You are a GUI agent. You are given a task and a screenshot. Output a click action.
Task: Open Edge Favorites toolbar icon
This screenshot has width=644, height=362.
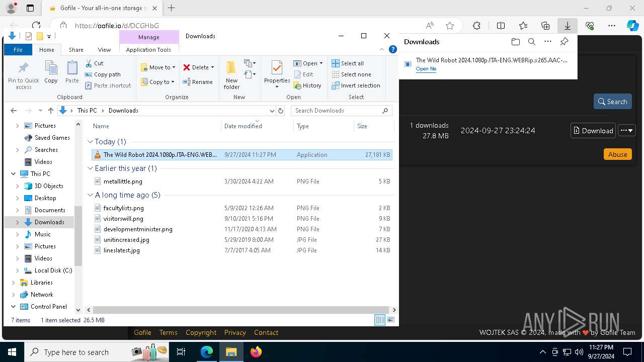click(x=523, y=26)
